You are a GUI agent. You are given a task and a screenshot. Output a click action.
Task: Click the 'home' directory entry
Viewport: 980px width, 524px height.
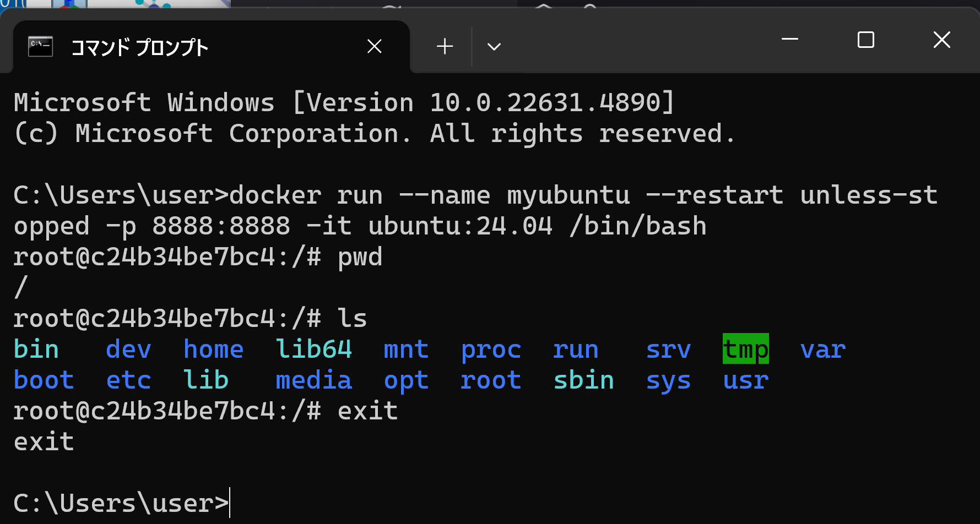point(214,350)
